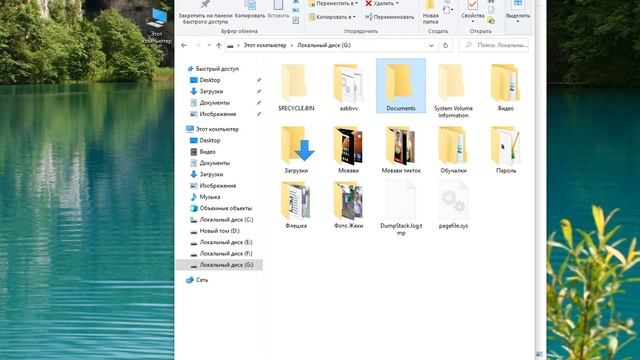
Task: Refresh the current folder view
Action: click(x=445, y=45)
